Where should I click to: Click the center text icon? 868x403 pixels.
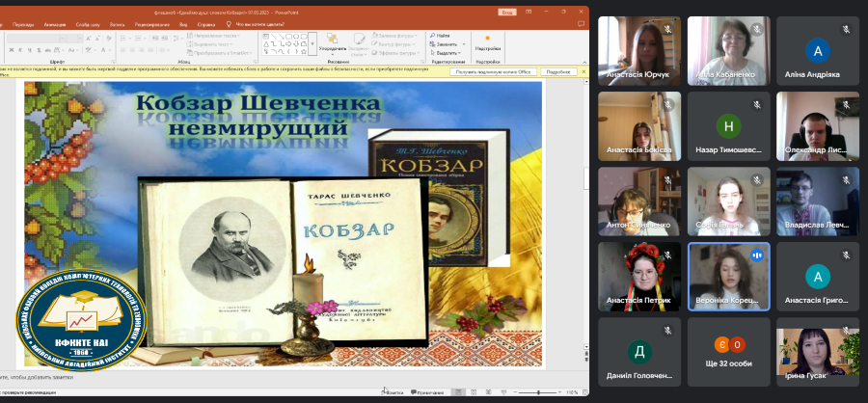click(x=132, y=50)
